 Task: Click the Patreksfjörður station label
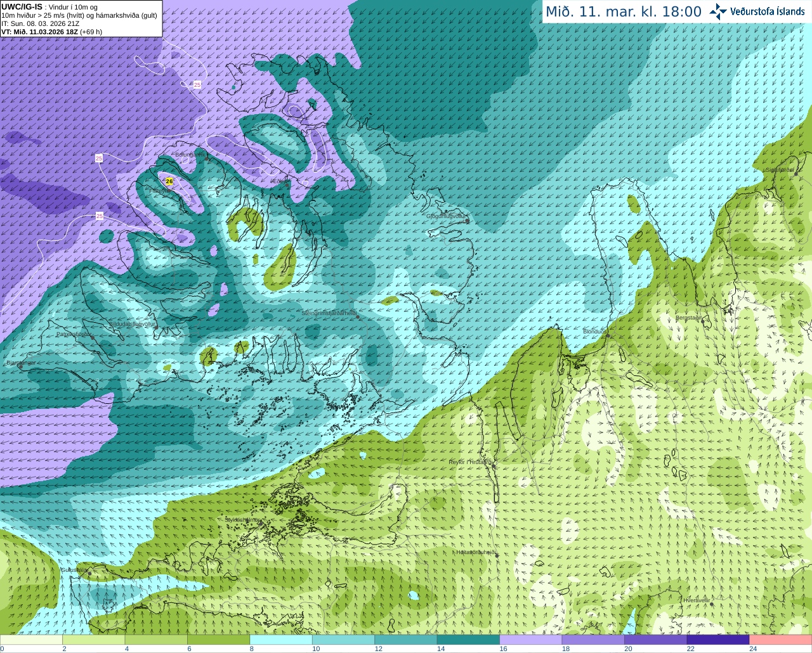tap(74, 334)
